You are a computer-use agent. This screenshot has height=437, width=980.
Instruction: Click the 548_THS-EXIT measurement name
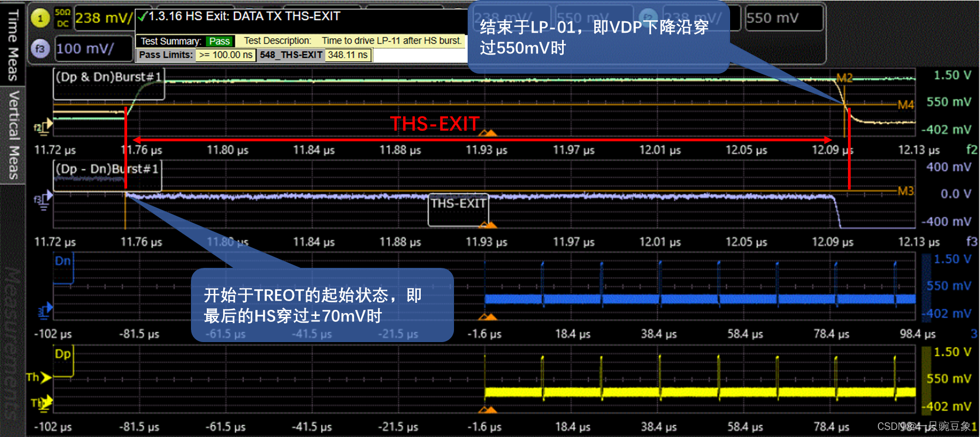click(x=291, y=55)
